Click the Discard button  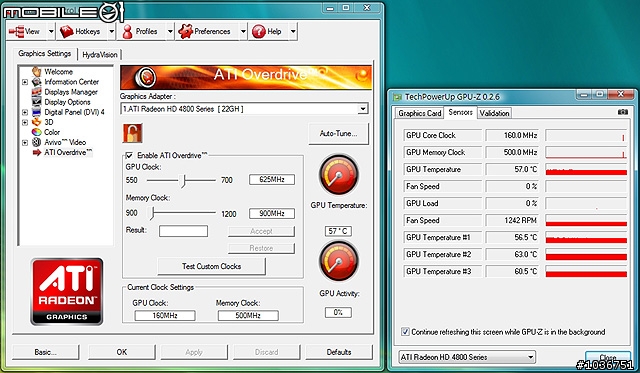267,352
